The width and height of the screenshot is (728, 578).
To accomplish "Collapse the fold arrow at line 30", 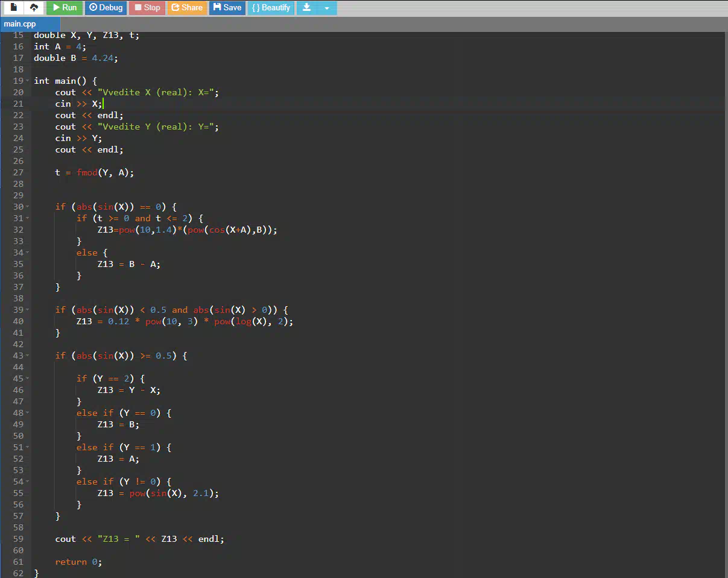I will [x=28, y=207].
